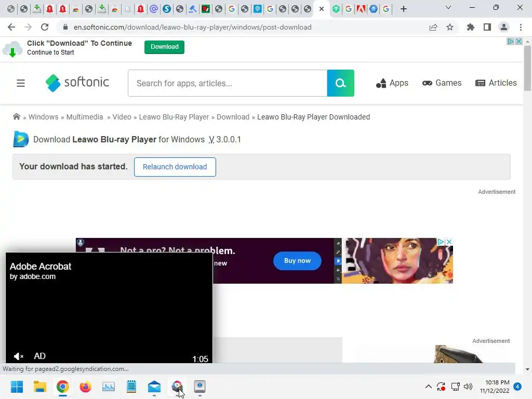532x399 pixels.
Task: Open the Windows breadcrumb link
Action: [x=44, y=117]
